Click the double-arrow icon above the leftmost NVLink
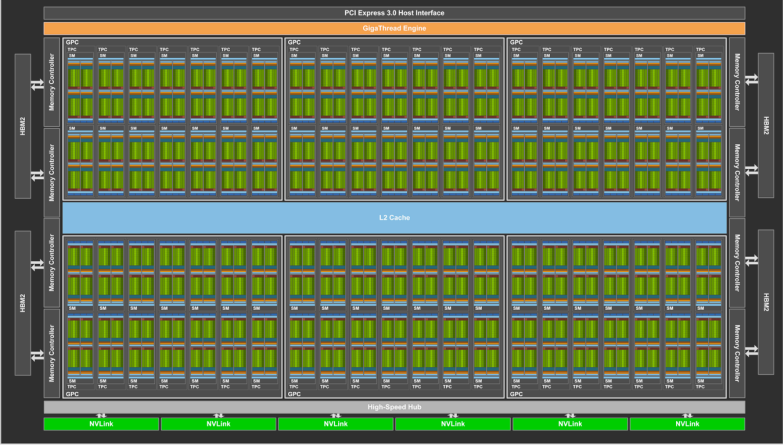The width and height of the screenshot is (783, 445). coord(101,414)
